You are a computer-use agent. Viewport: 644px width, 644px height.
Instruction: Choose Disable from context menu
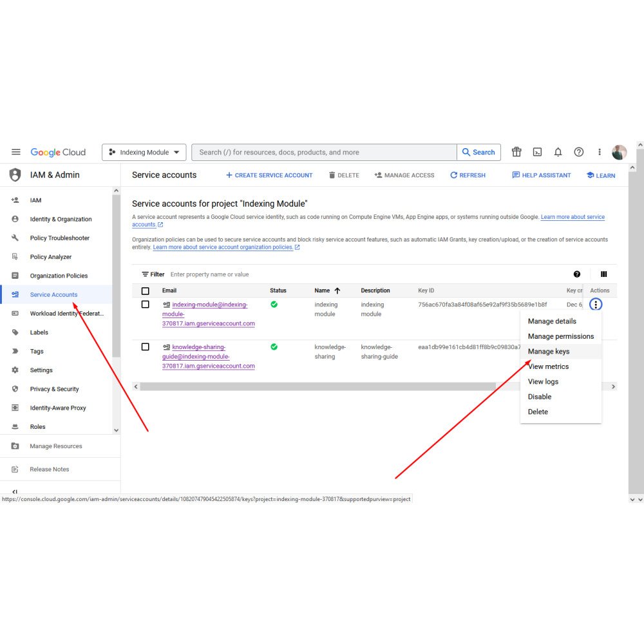coord(561,397)
